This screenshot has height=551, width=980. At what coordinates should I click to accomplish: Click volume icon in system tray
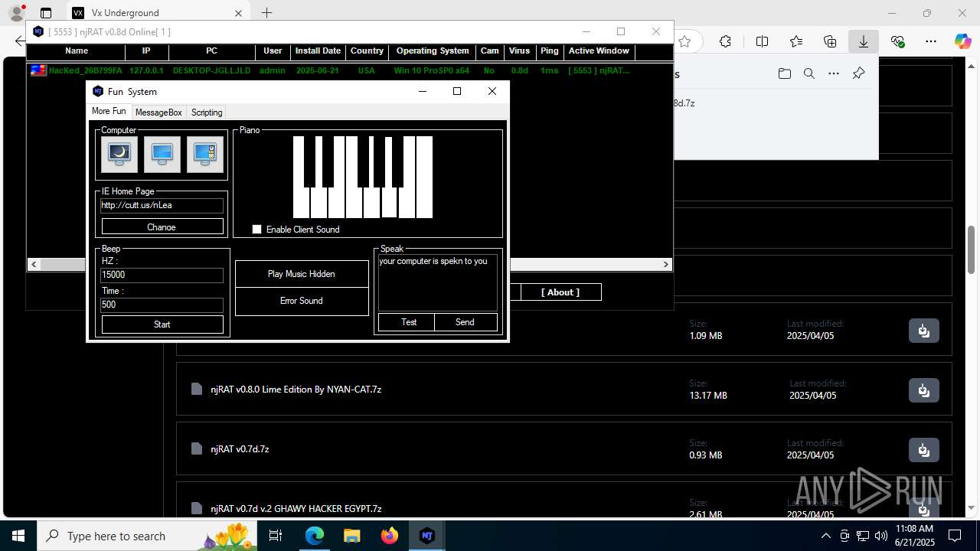(880, 536)
